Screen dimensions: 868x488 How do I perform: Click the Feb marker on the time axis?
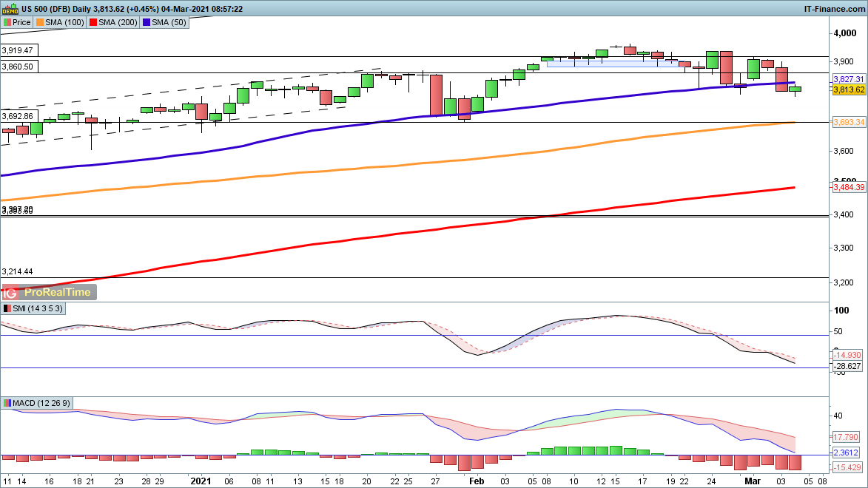pyautogui.click(x=476, y=481)
